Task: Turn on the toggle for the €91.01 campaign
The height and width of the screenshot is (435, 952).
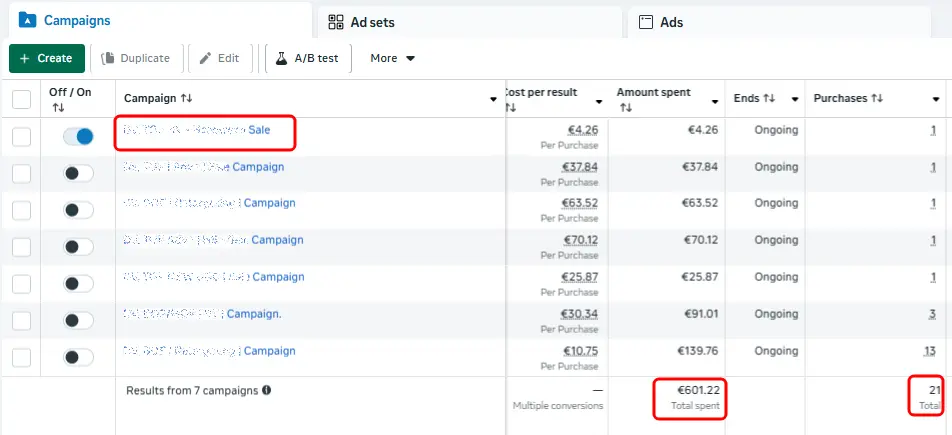Action: 78,321
